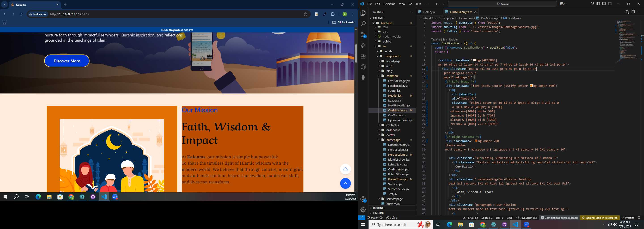The image size is (644, 229).
Task: Open Chrome's three-dot menu
Action: (x=353, y=14)
